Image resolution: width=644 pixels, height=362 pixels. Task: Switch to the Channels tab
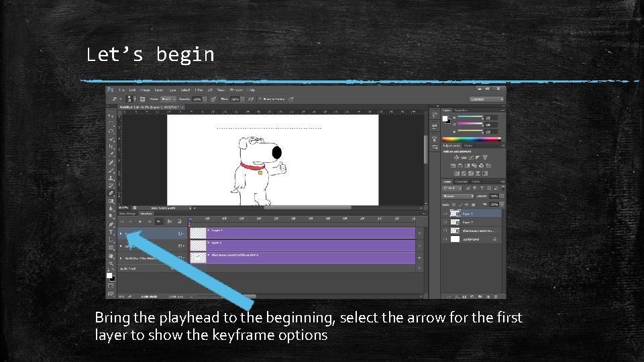click(462, 182)
